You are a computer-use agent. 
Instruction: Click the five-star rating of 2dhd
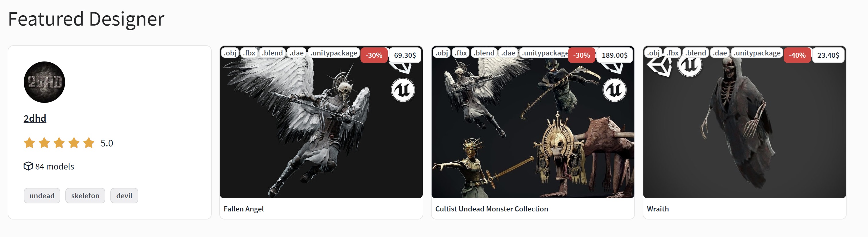click(59, 143)
